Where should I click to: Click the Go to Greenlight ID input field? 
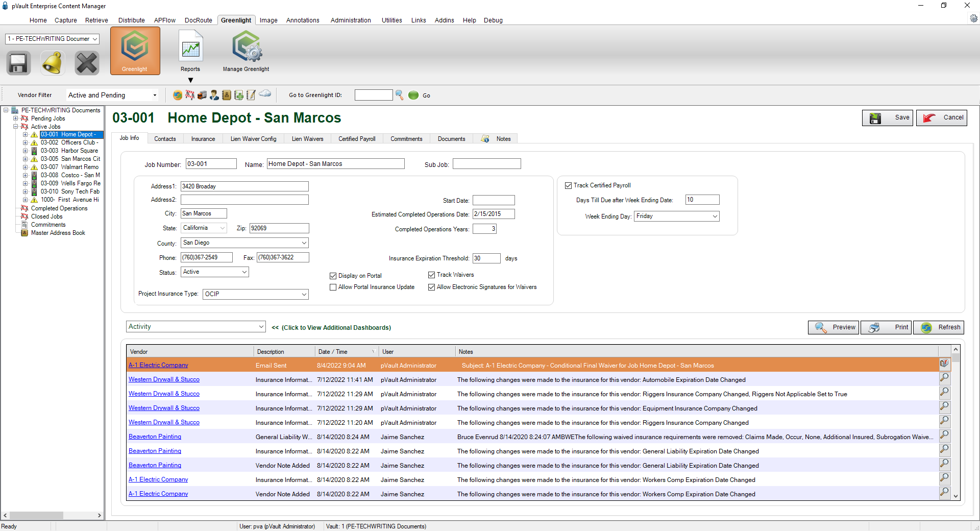(374, 95)
